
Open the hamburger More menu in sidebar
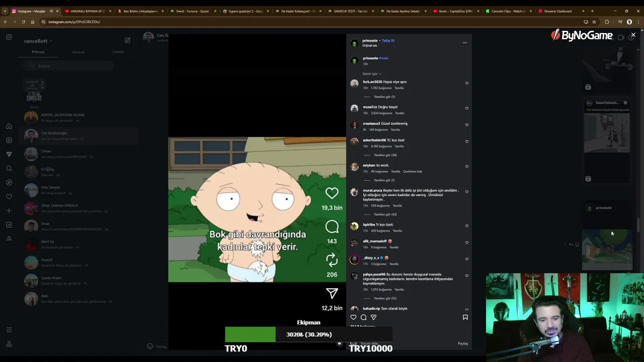[9, 330]
